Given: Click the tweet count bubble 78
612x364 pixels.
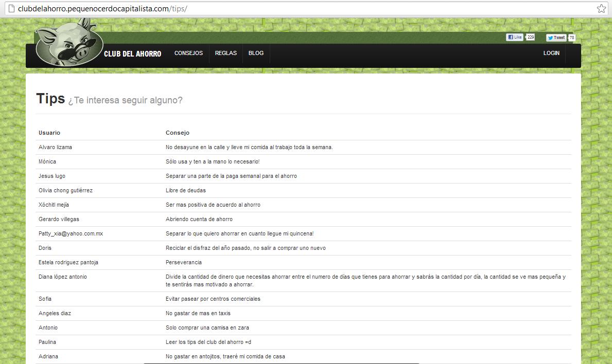Looking at the screenshot, I should pos(572,38).
